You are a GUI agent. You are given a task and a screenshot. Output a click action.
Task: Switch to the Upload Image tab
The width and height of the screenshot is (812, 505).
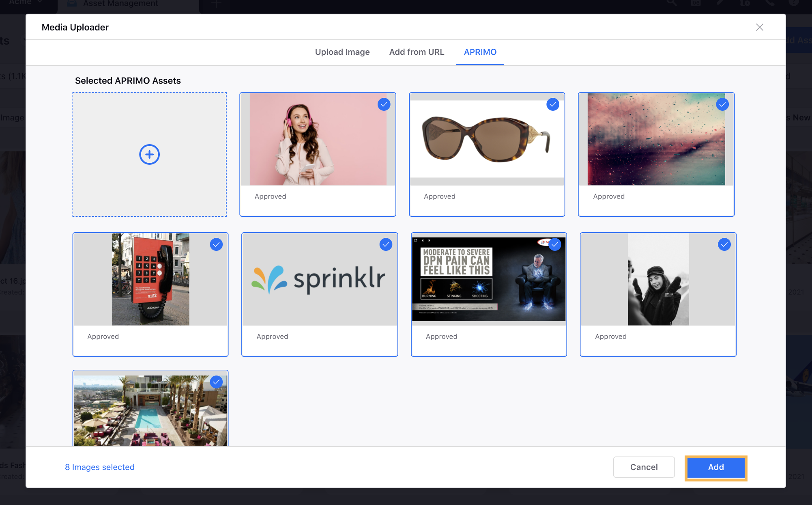point(342,52)
